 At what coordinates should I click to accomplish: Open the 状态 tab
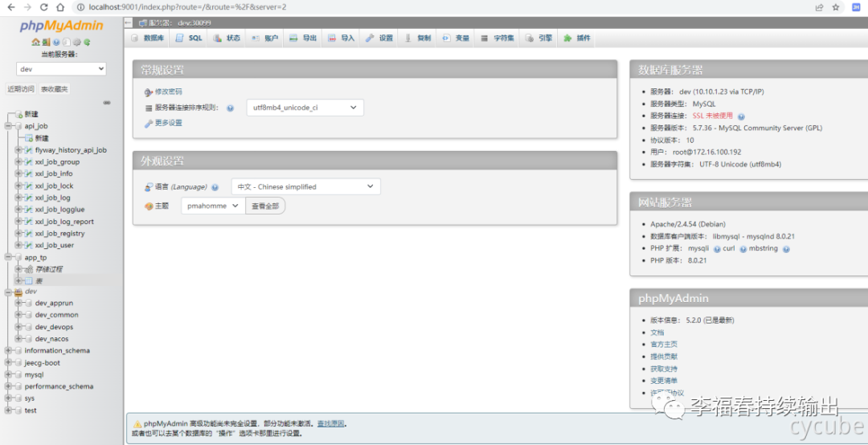point(227,38)
